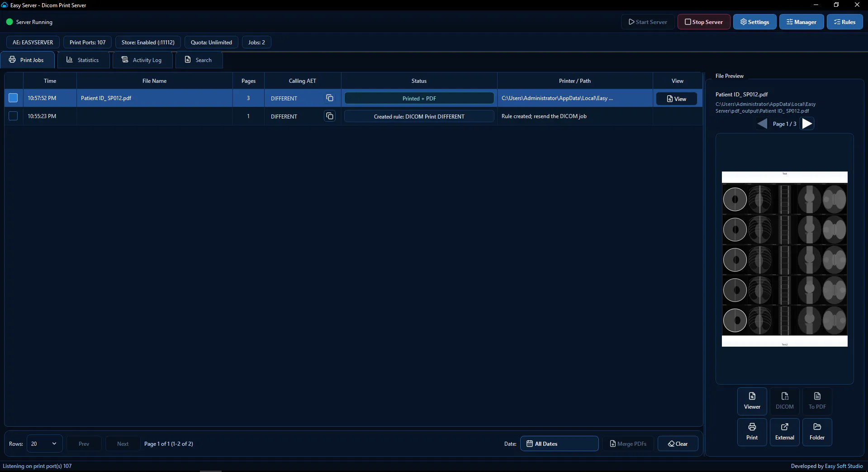
Task: Open the Rules editor
Action: (x=845, y=22)
